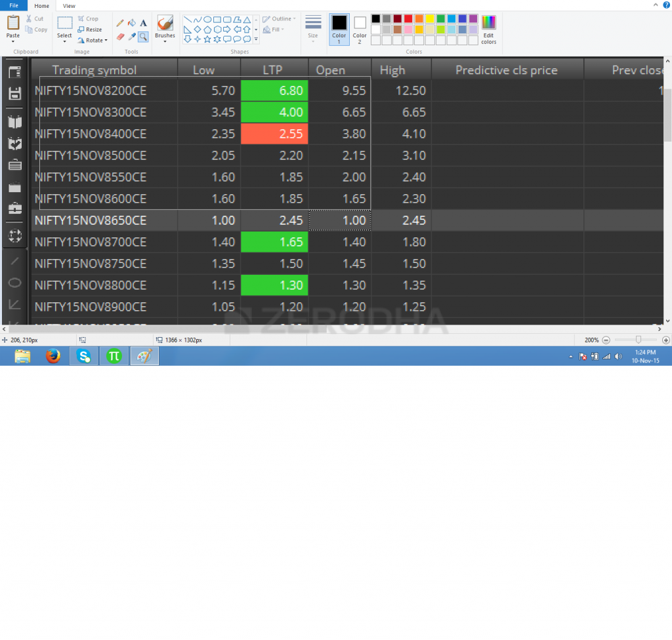Click the Crop button

[x=89, y=18]
